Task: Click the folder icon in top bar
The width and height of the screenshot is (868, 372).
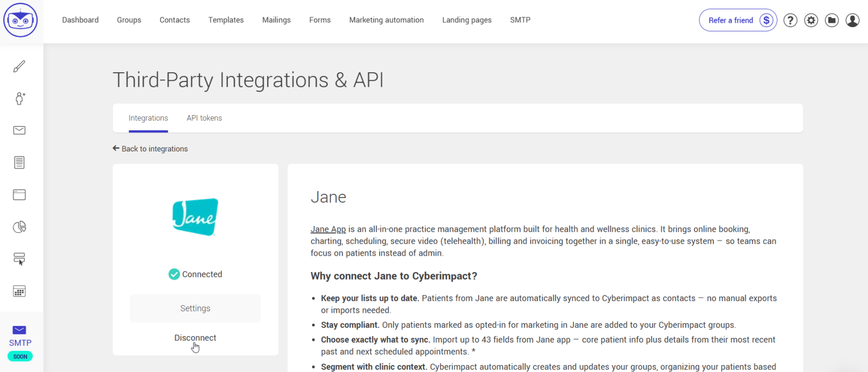Action: click(832, 21)
